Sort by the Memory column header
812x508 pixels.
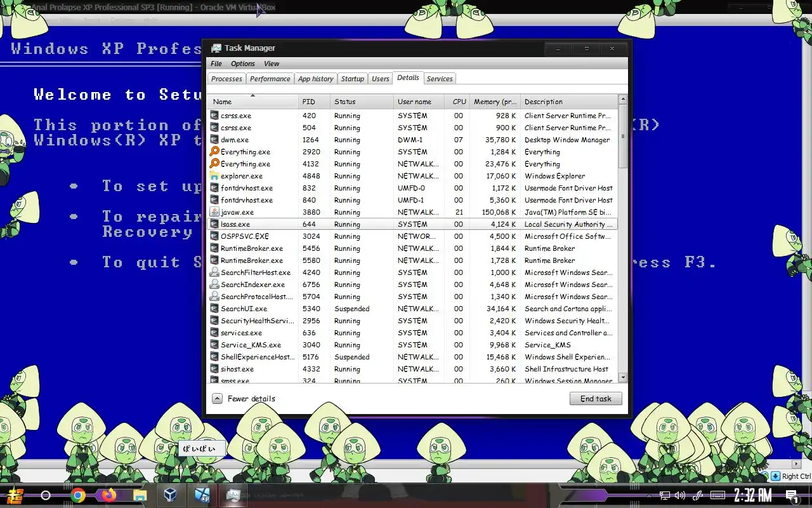pyautogui.click(x=495, y=102)
